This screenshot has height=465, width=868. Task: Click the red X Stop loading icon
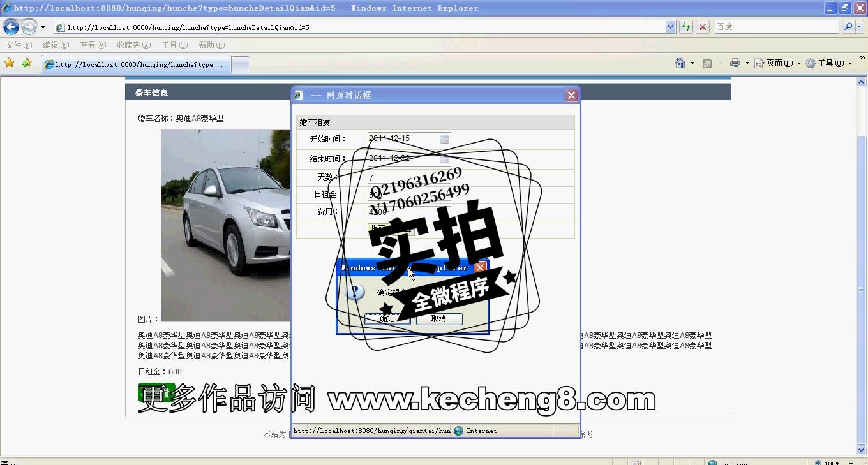click(703, 27)
